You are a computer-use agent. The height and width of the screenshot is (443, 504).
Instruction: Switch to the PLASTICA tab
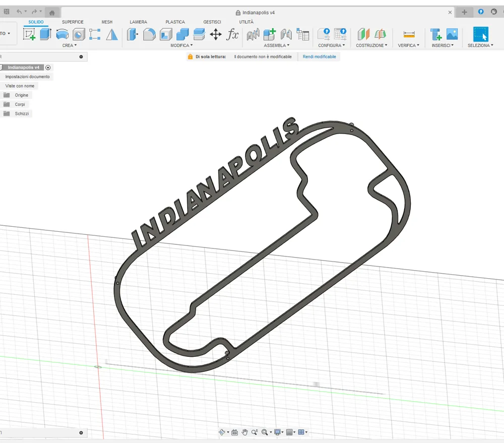(x=175, y=22)
